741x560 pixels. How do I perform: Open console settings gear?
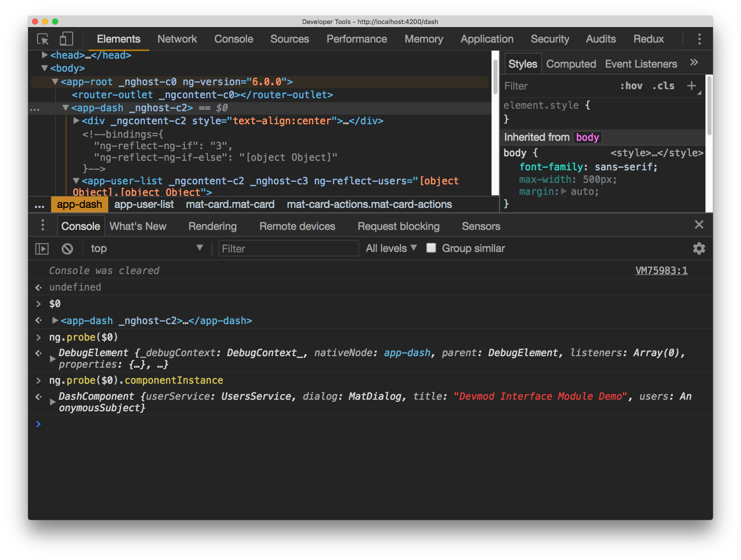pyautogui.click(x=699, y=248)
